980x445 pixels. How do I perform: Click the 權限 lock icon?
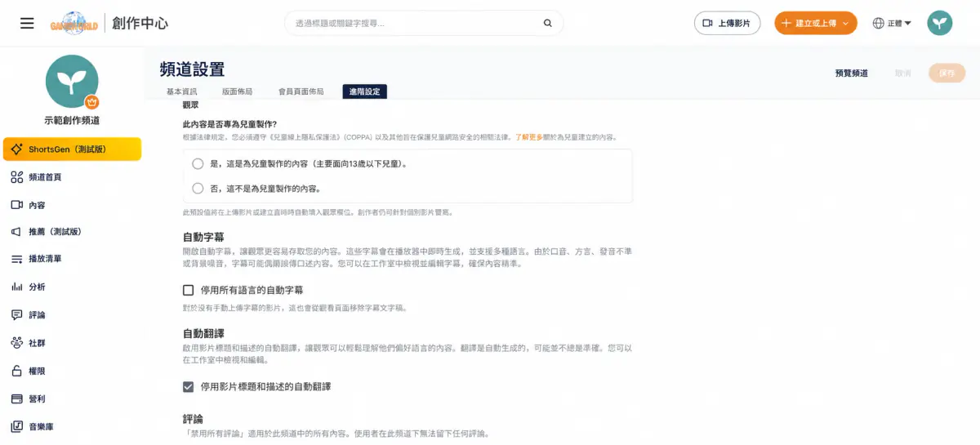pos(16,371)
